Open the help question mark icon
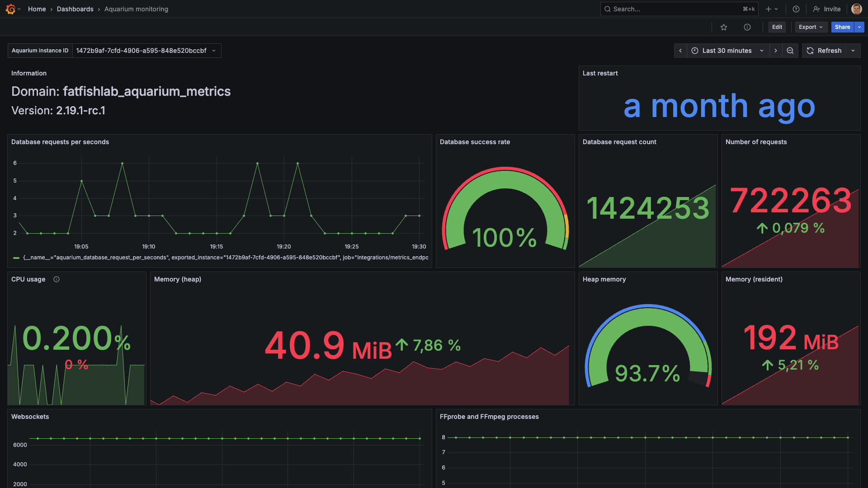The width and height of the screenshot is (868, 488). pos(796,9)
